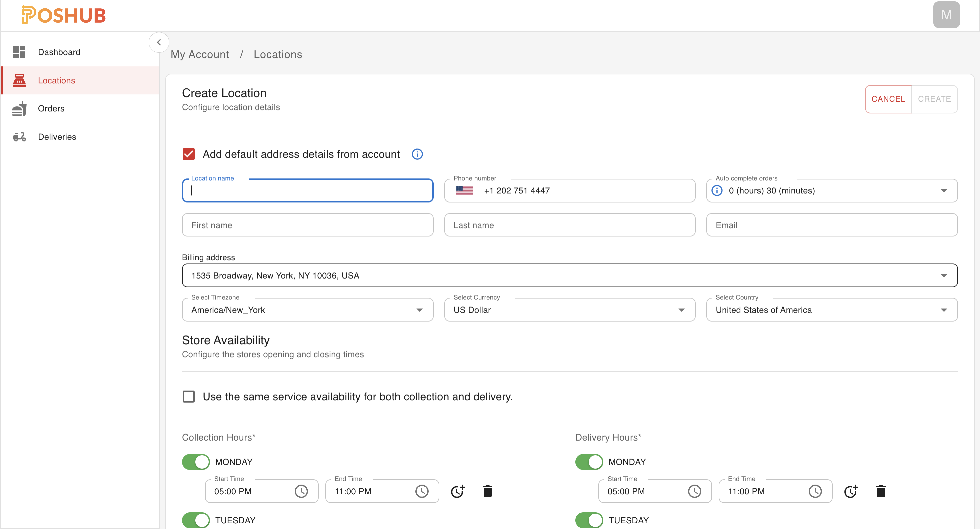
Task: Go to Orders in sidebar
Action: 51,108
